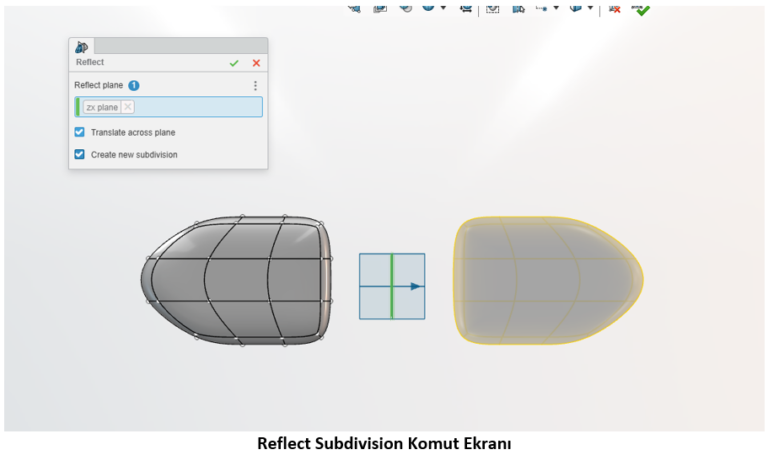The height and width of the screenshot is (455, 768).
Task: Click the blue arrow on the plane manipulator
Action: tap(415, 286)
